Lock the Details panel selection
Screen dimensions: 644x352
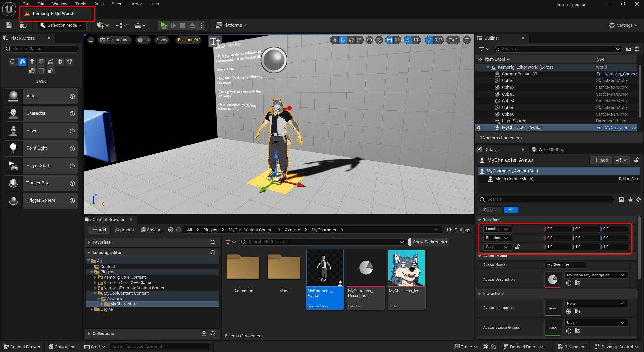(636, 160)
